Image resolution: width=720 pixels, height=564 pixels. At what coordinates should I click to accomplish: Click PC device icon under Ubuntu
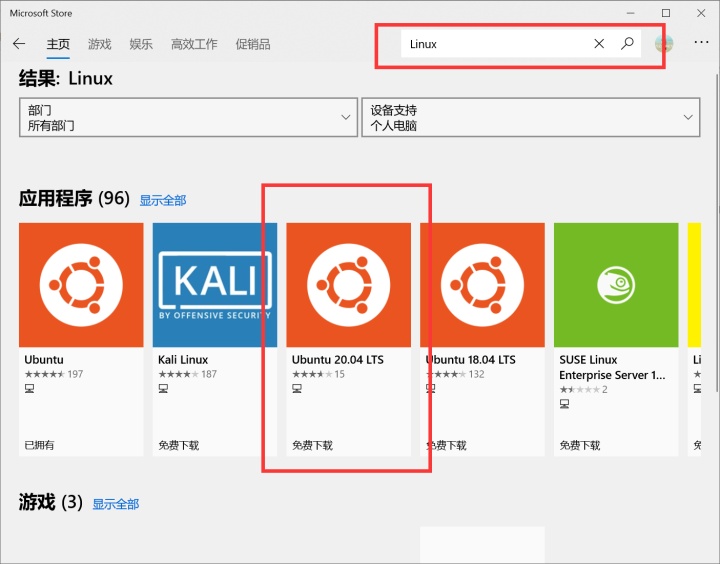tap(29, 389)
